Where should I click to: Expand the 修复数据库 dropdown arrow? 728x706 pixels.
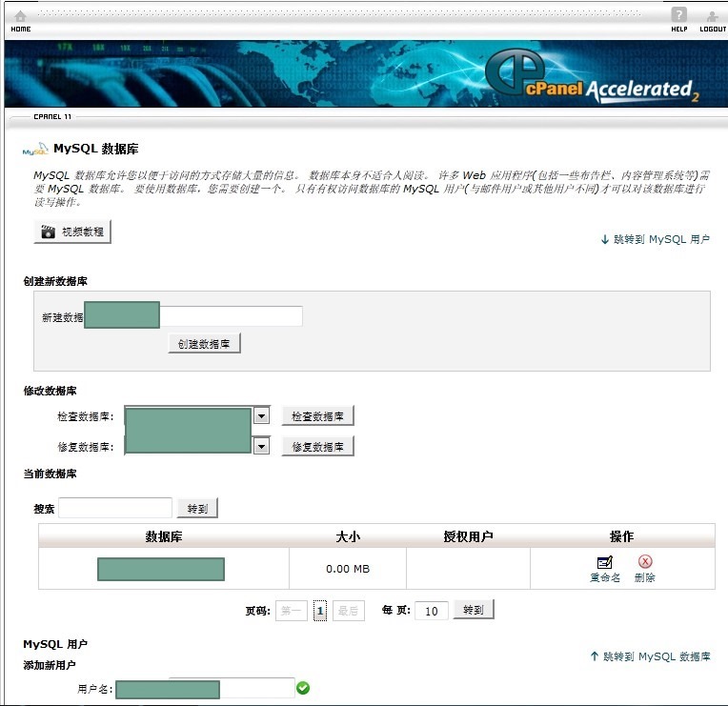pos(261,447)
